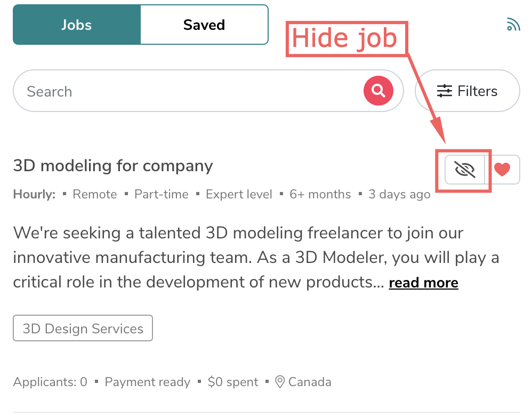Image resolution: width=532 pixels, height=416 pixels.
Task: Open the RSS feed icon
Action: [513, 24]
